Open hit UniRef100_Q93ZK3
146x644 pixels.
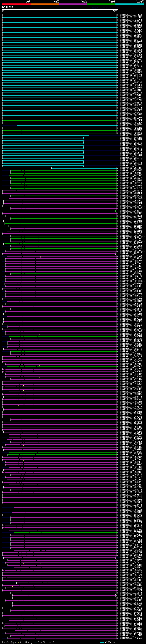click(x=131, y=25)
